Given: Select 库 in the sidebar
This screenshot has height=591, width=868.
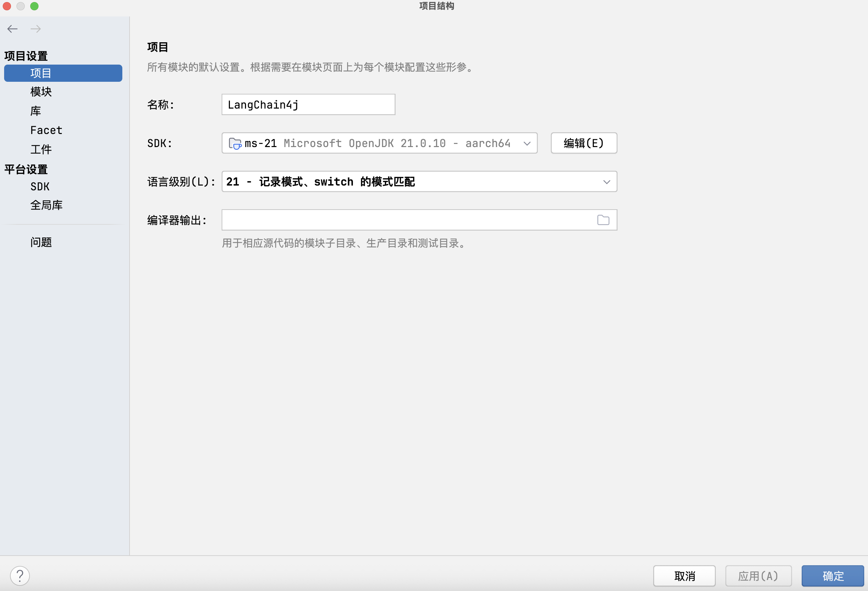Looking at the screenshot, I should pos(36,111).
